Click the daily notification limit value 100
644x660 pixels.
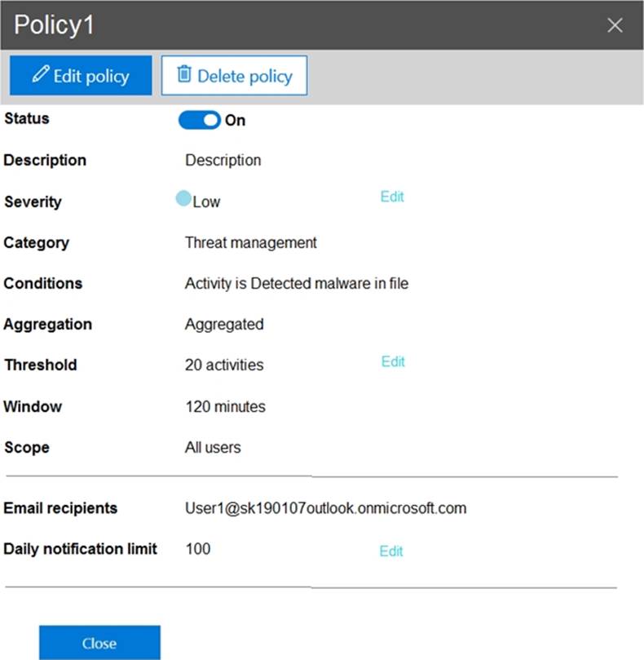point(197,548)
